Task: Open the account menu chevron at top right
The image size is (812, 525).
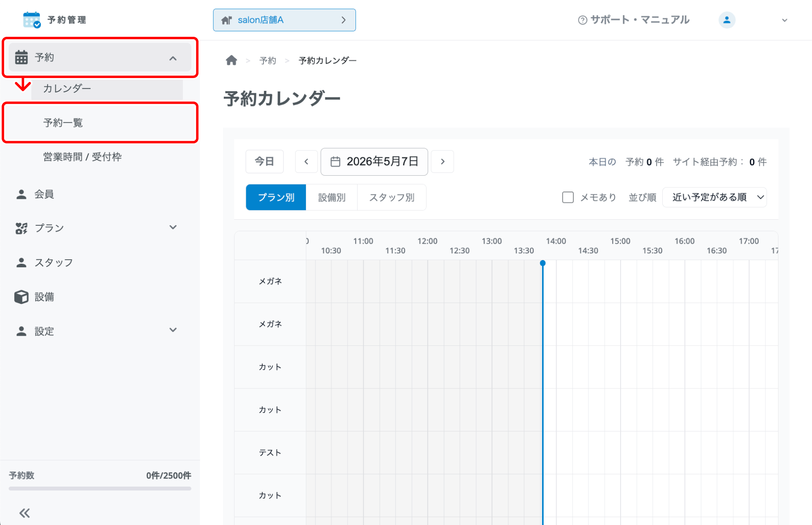Action: (784, 20)
